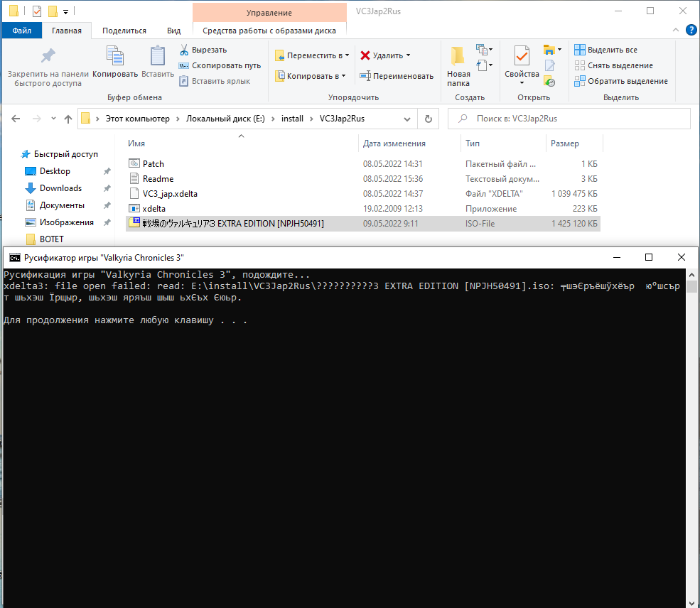700x608 pixels.
Task: Click the console window cmd icon
Action: pos(15,258)
